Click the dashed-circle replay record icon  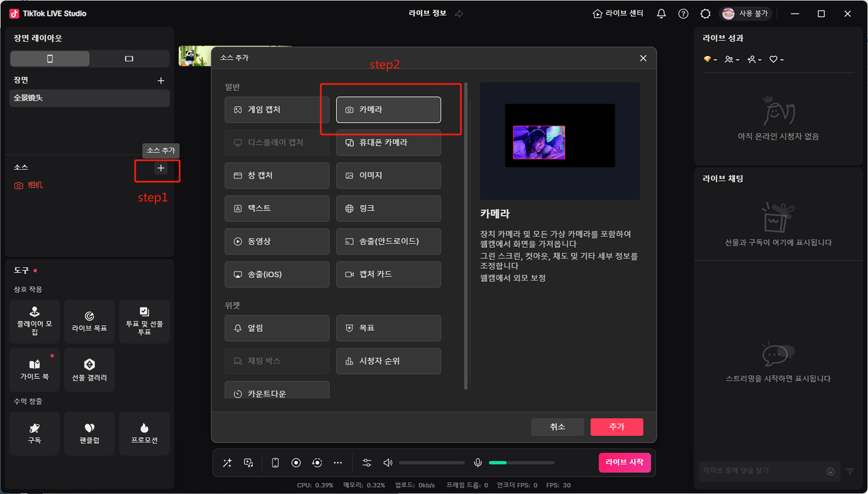coord(317,463)
